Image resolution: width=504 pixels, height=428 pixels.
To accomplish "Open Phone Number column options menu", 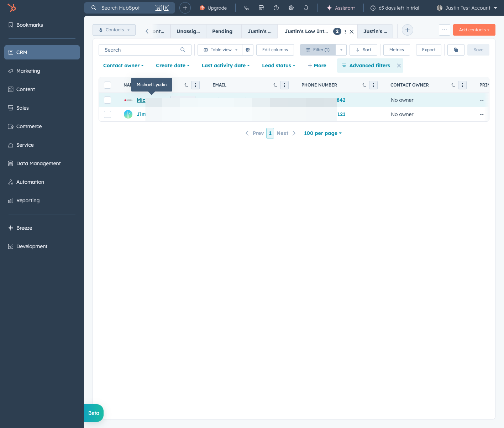I will coord(373,85).
